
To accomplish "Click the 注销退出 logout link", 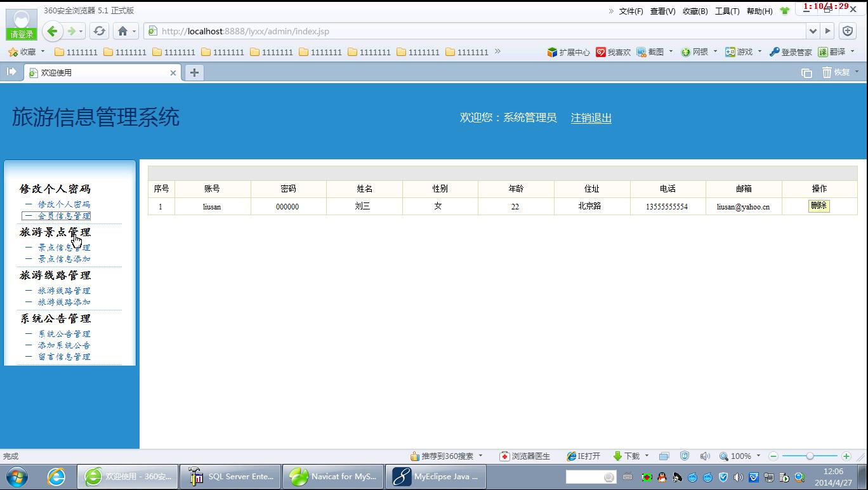I will pos(591,118).
